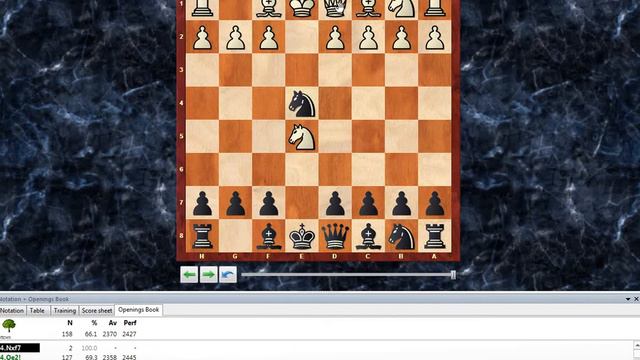
Task: Select the black knight on b8
Action: (x=402, y=236)
